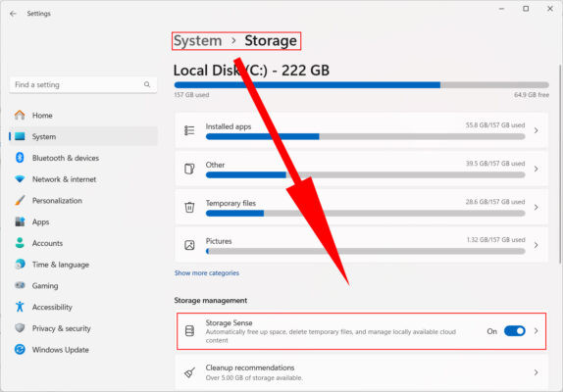
Task: Click the '64.9 GB free' text
Action: pyautogui.click(x=532, y=95)
